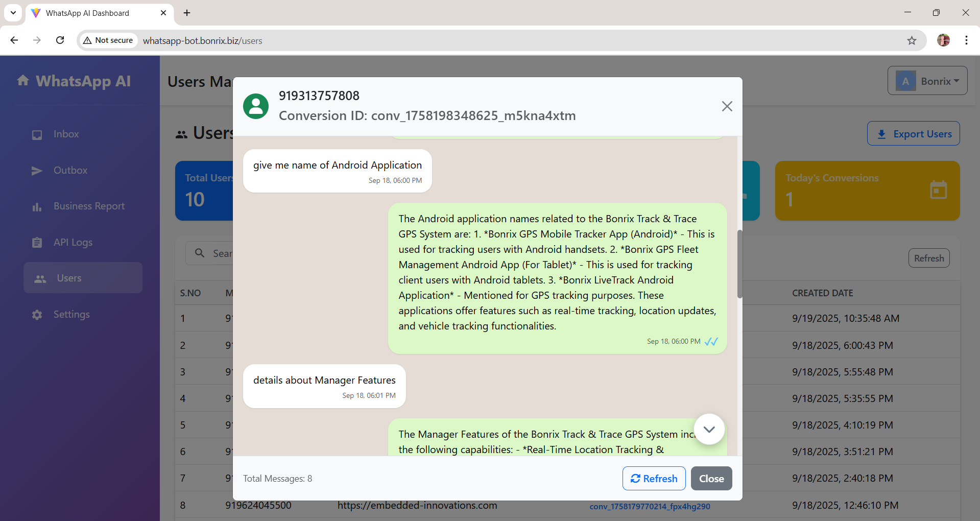Open the browser tab search chevron
This screenshot has height=521, width=980.
[x=13, y=13]
